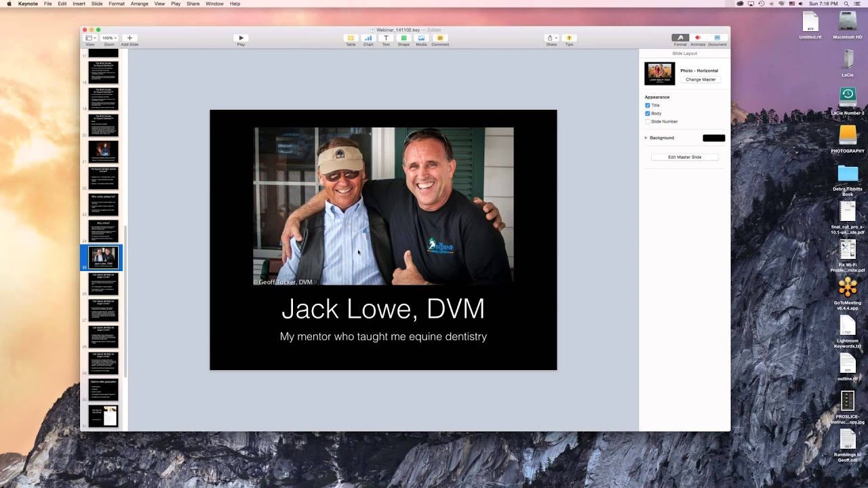868x488 pixels.
Task: Open the Play menu
Action: (x=176, y=3)
